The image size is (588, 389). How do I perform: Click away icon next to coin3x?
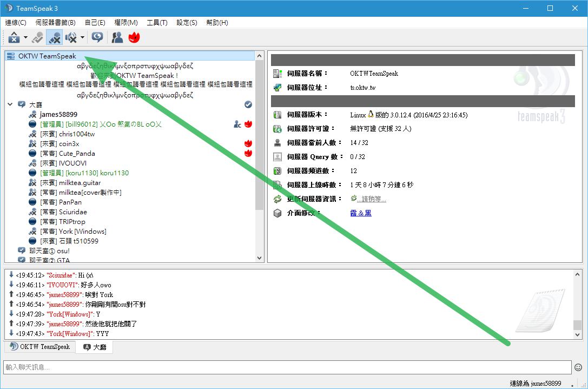tap(32, 144)
